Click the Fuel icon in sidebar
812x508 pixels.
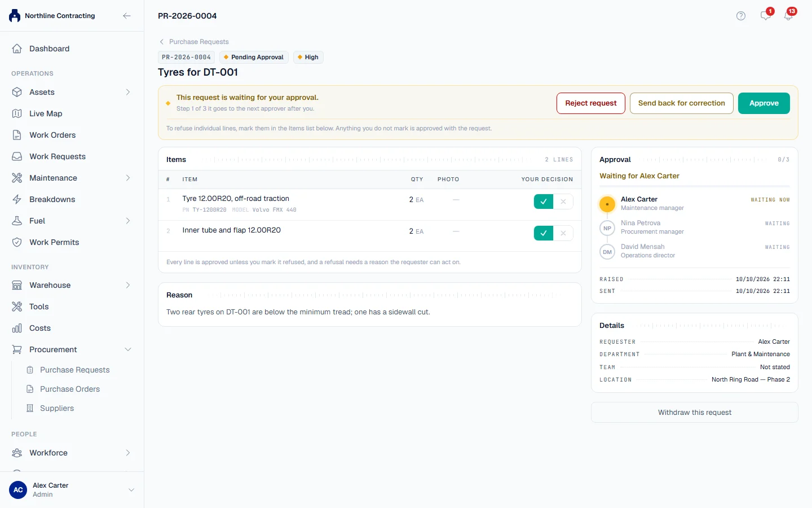[x=17, y=221]
